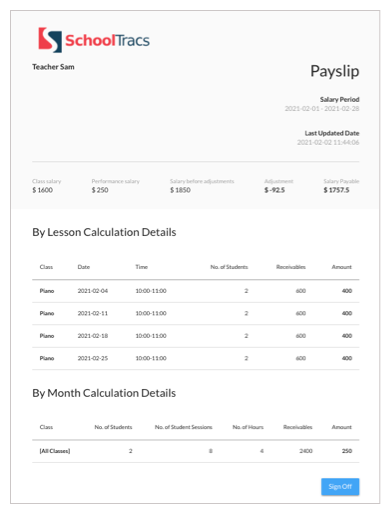The image size is (392, 515).
Task: Click the Salary Period label
Action: click(339, 99)
